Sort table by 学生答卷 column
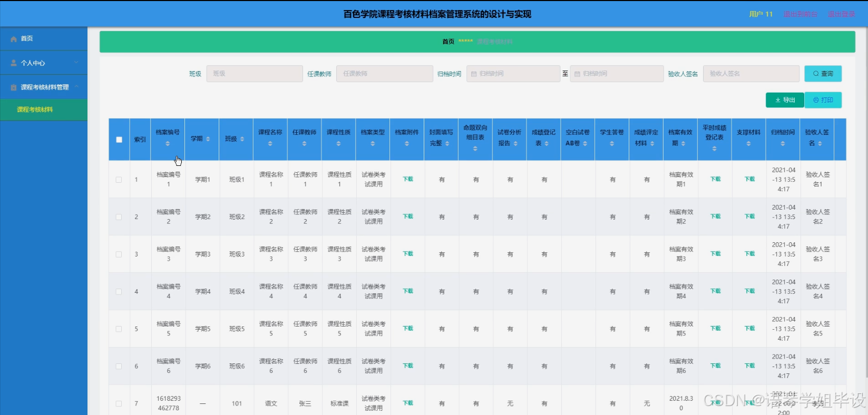Image resolution: width=868 pixels, height=415 pixels. (x=612, y=144)
